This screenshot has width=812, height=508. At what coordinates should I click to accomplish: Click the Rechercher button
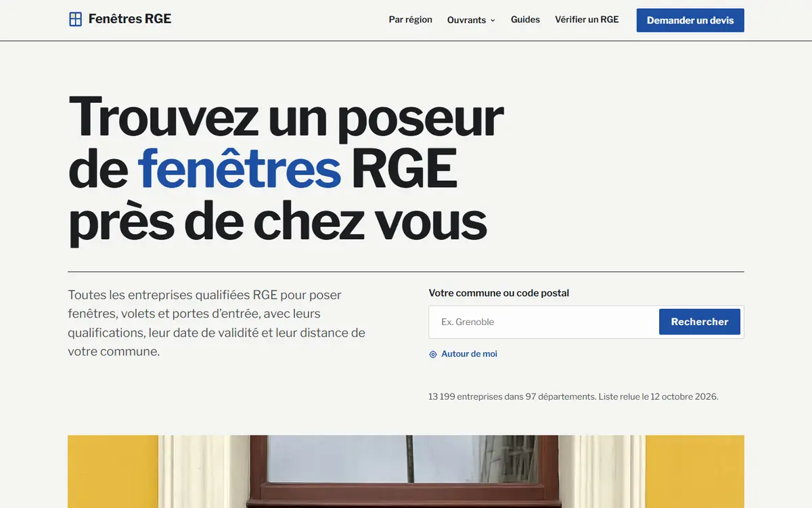(x=700, y=322)
